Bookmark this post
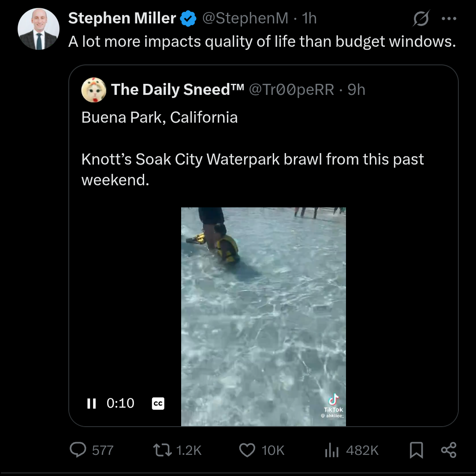This screenshot has height=476, width=476. pyautogui.click(x=416, y=450)
